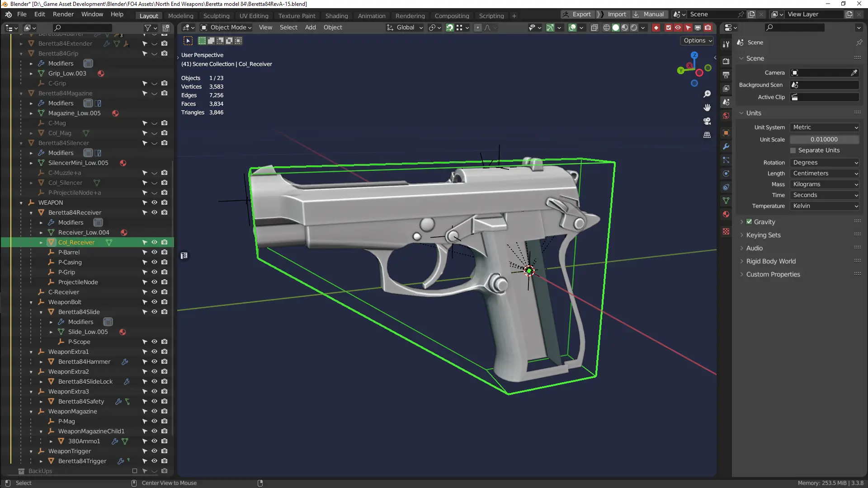
Task: Open the Unit System dropdown
Action: (825, 127)
